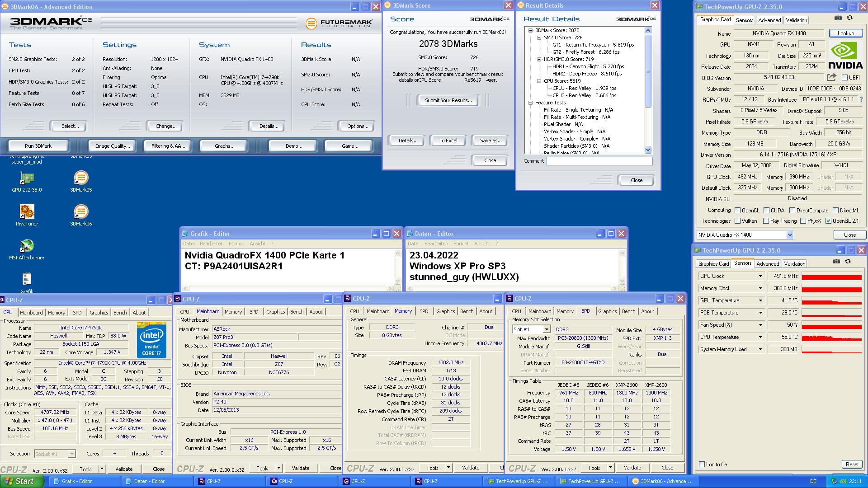Toggle the DirectML checkbox in GPU-Z

(x=836, y=211)
